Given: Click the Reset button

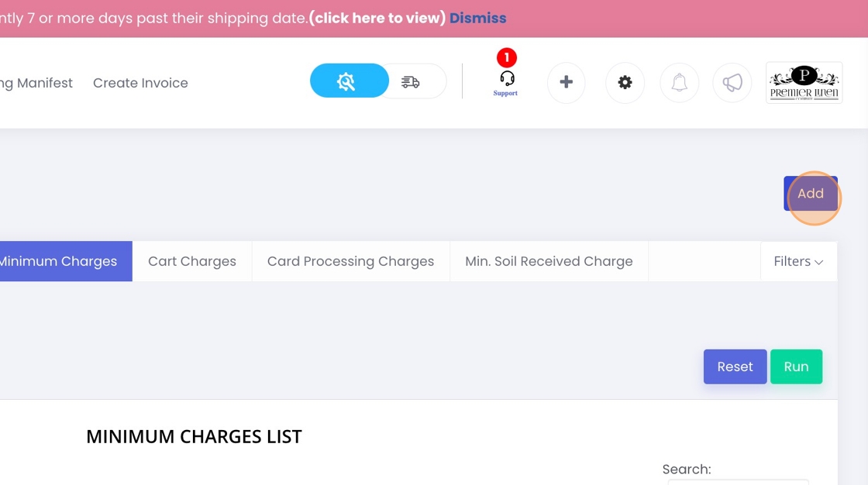Looking at the screenshot, I should 735,366.
